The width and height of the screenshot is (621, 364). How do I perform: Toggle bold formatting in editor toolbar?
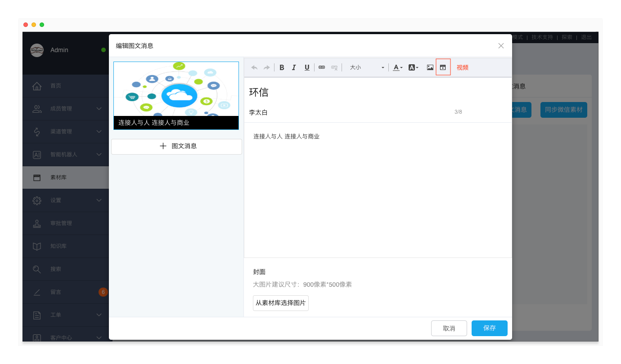tap(282, 67)
